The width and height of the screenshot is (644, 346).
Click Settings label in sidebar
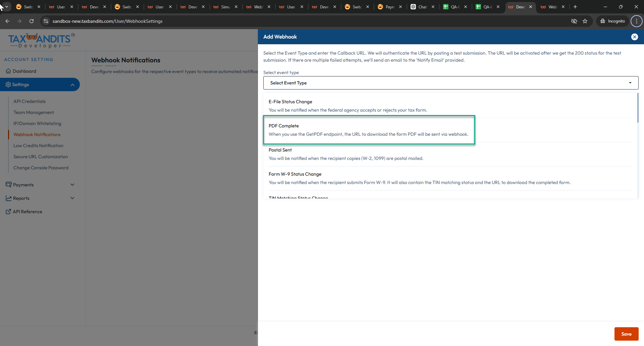[x=20, y=84]
